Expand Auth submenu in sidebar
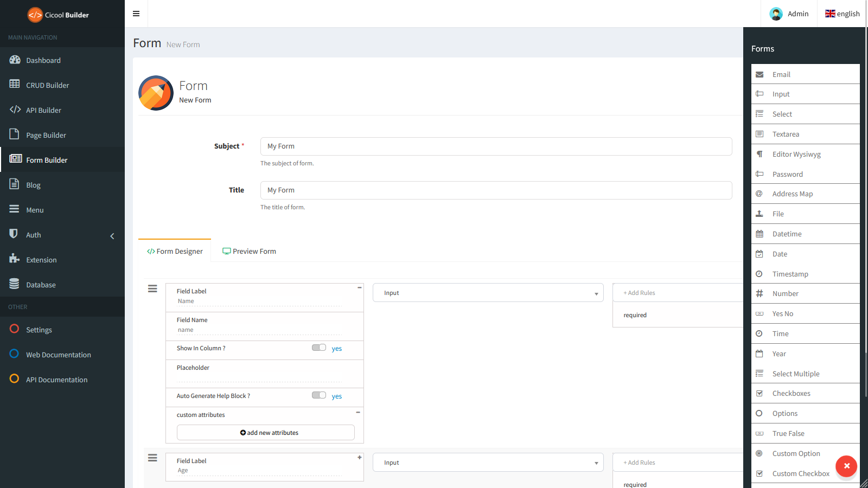The image size is (868, 488). coord(62,235)
